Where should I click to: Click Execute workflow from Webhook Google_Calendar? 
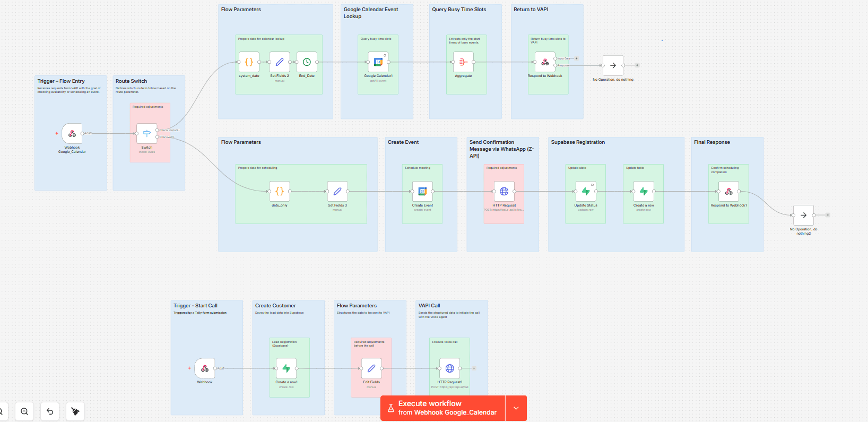click(x=442, y=408)
